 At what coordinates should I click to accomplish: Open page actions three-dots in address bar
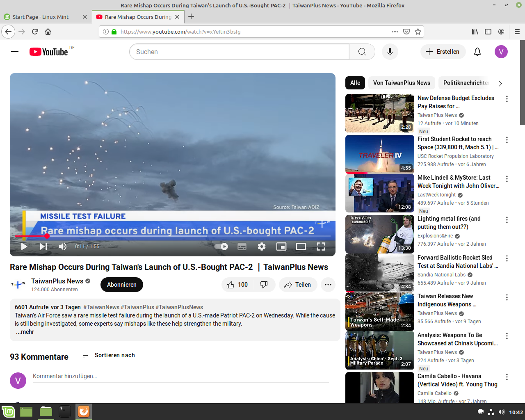tap(395, 32)
